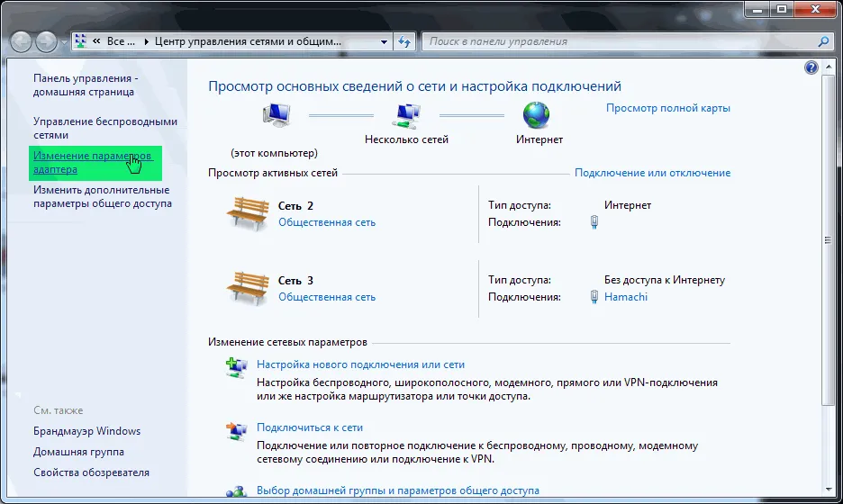Click the 'Настройка нового подключения' icon
Image resolution: width=843 pixels, height=504 pixels.
236,366
